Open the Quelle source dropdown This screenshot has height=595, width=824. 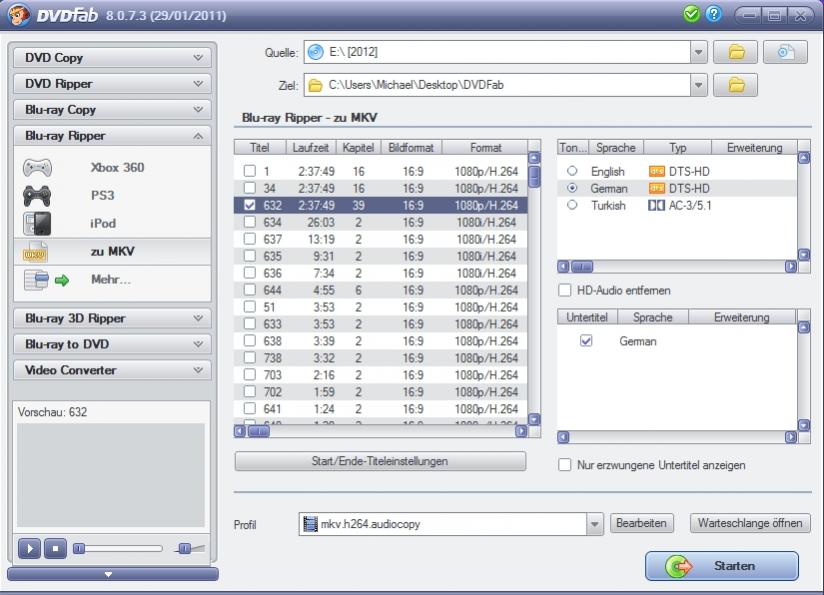pyautogui.click(x=699, y=52)
